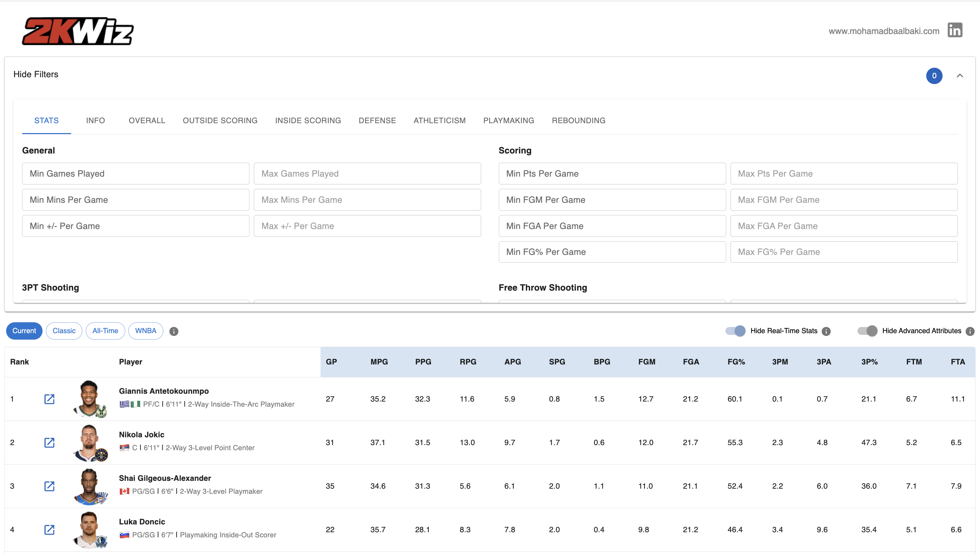The height and width of the screenshot is (554, 980).
Task: Switch to the OUTSIDE SCORING tab
Action: pos(220,120)
